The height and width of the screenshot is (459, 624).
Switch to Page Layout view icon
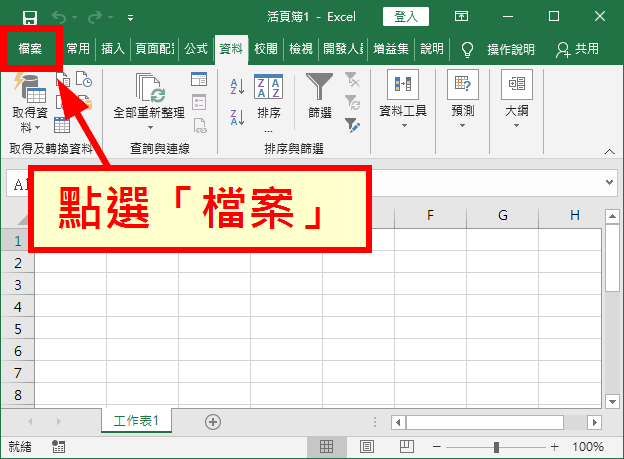[x=367, y=447]
